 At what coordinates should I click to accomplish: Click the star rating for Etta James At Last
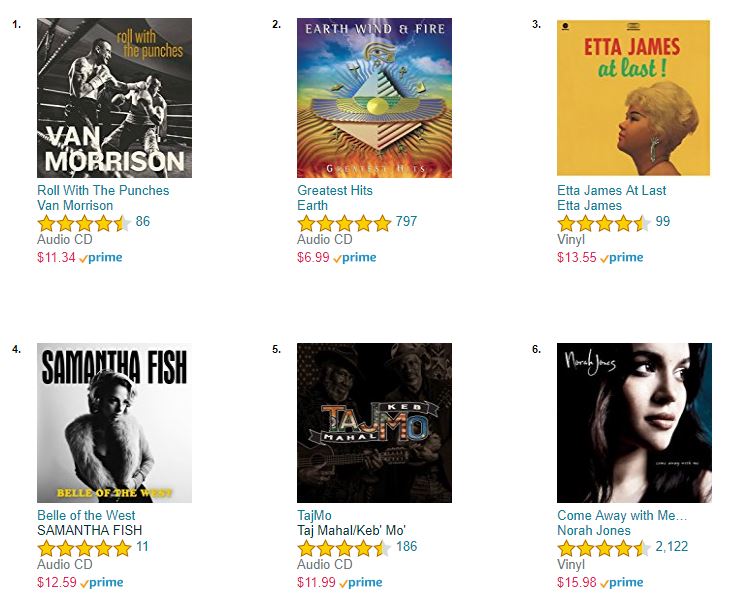[x=604, y=223]
